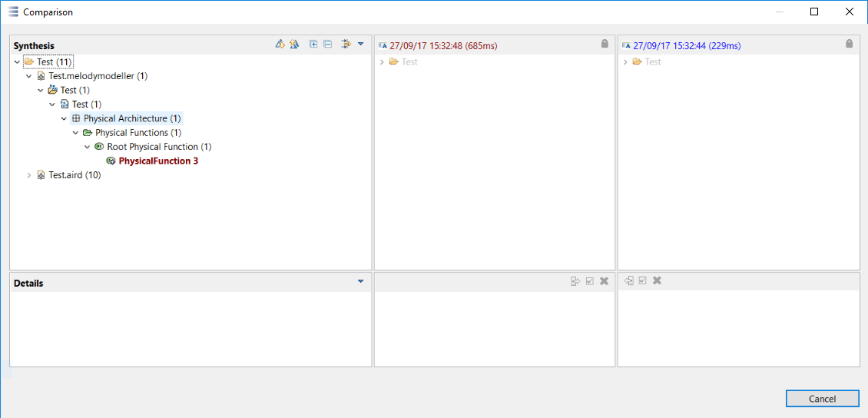Expand Test folder in the middle pane
Image resolution: width=868 pixels, height=418 pixels.
[x=382, y=62]
